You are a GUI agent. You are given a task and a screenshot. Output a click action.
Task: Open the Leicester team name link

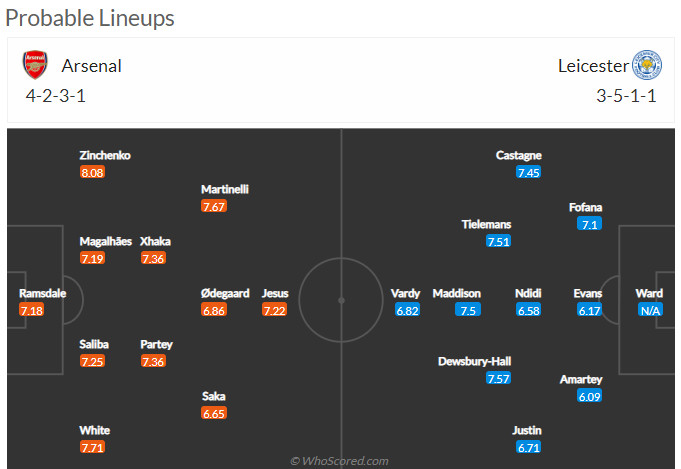593,66
